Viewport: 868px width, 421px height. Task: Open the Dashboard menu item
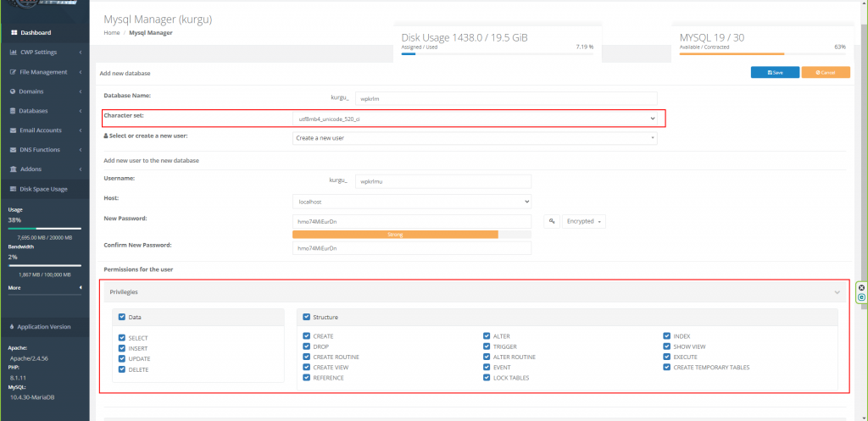tap(44, 33)
